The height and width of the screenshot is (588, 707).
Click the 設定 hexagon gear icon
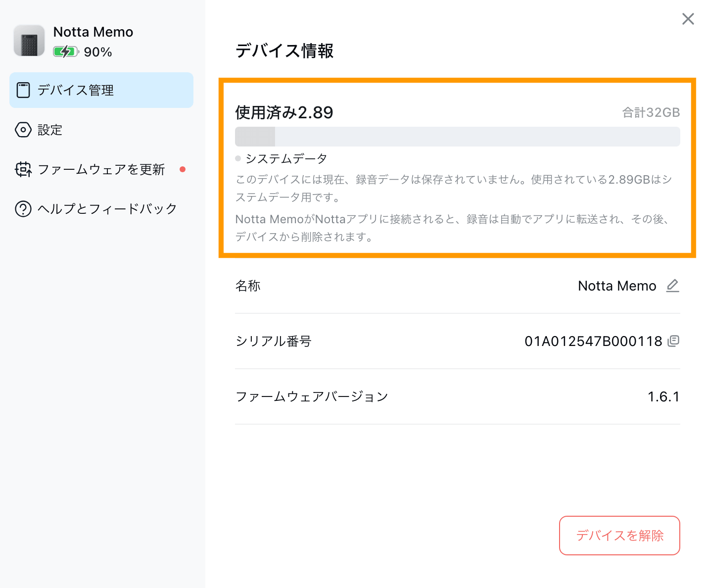click(23, 130)
